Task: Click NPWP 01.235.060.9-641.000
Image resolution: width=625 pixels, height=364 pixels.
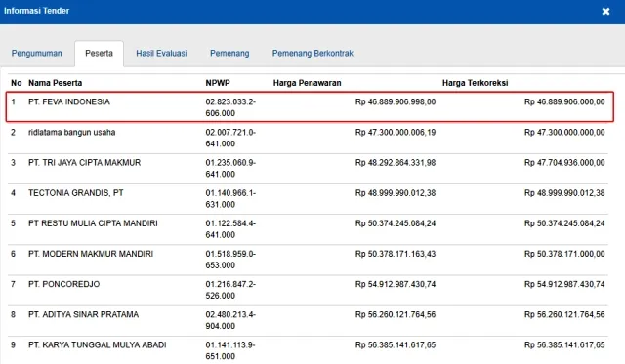Action: click(230, 168)
